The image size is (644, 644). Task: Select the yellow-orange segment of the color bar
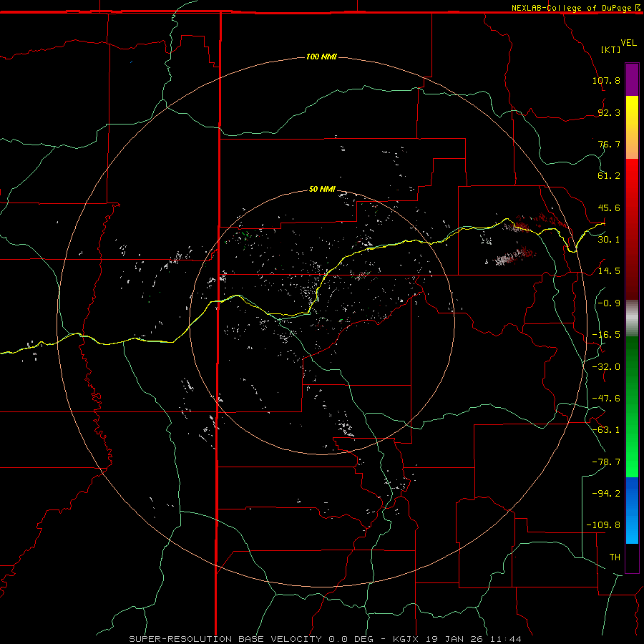tap(632, 127)
